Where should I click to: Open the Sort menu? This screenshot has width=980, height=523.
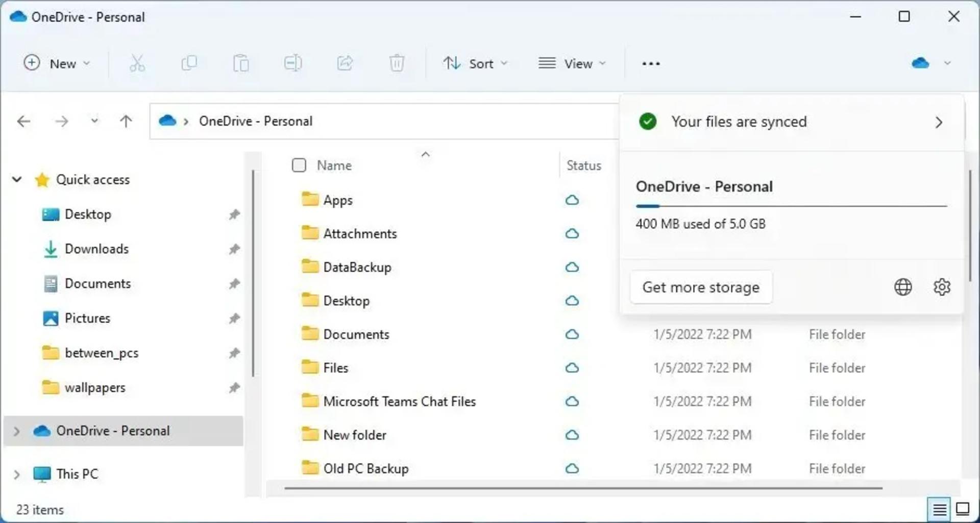click(475, 63)
